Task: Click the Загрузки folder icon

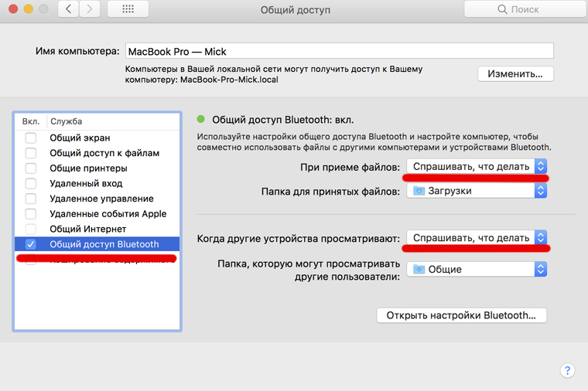Action: pos(419,191)
